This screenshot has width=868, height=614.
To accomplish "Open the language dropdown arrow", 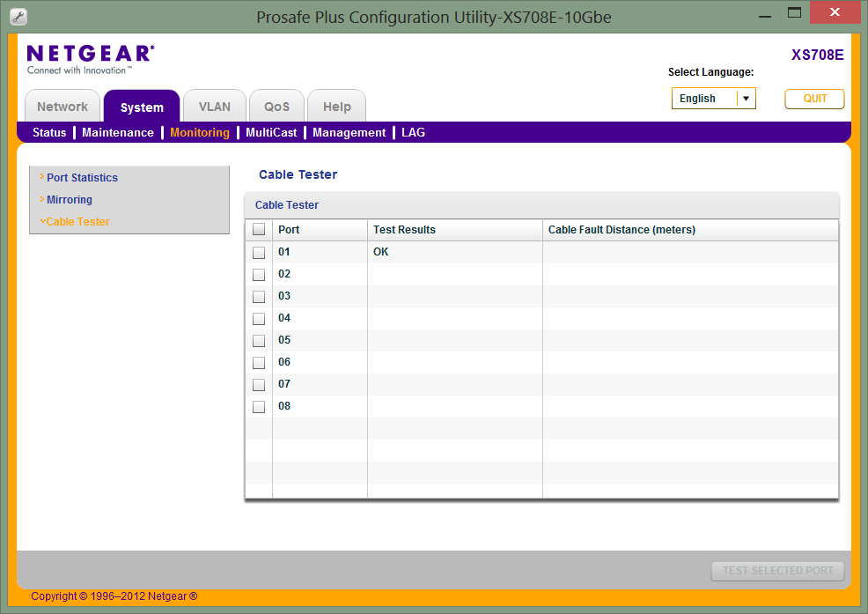I will 747,99.
